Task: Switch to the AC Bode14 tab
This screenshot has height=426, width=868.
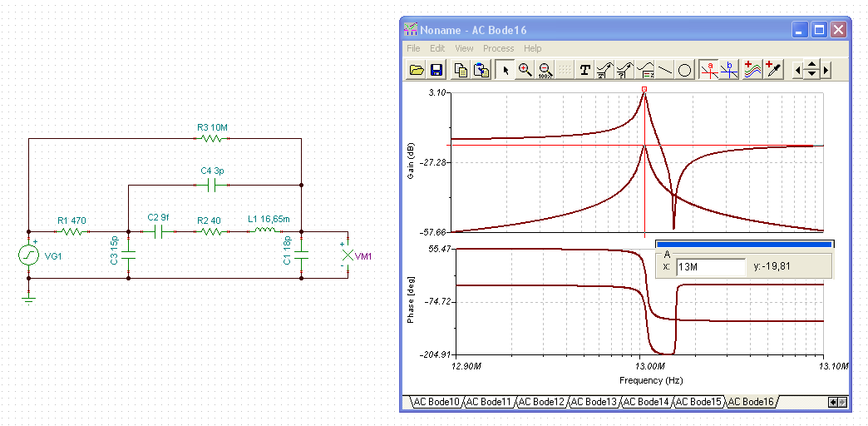Action: (x=647, y=402)
